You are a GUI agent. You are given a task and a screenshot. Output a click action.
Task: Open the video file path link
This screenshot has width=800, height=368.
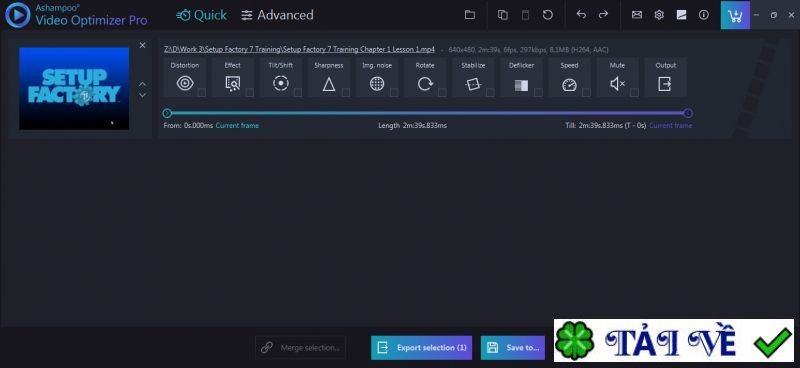tap(299, 50)
